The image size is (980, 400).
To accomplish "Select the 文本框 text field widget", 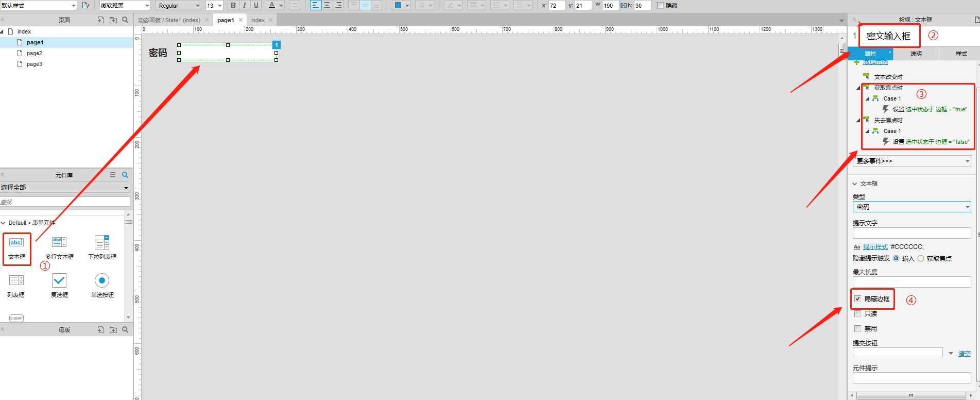I will pyautogui.click(x=16, y=248).
